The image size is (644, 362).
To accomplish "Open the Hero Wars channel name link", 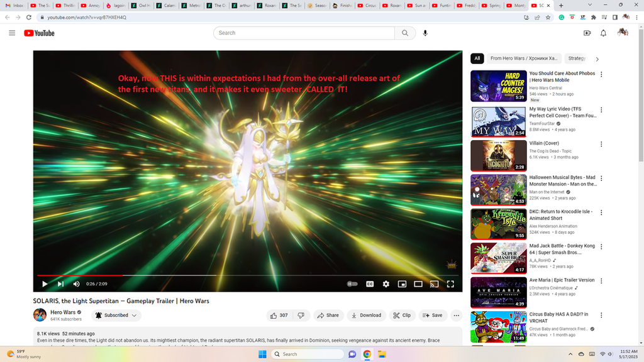I will click(x=63, y=312).
